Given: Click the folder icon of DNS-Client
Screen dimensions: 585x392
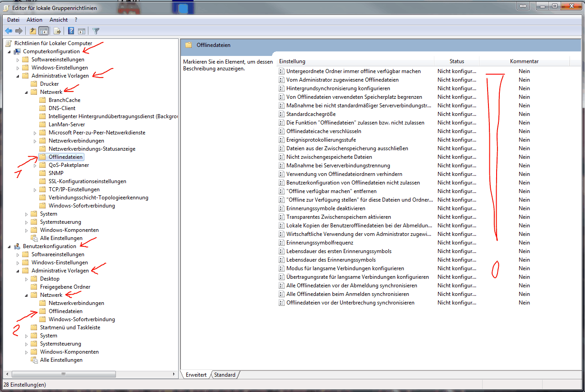Looking at the screenshot, I should click(x=42, y=108).
